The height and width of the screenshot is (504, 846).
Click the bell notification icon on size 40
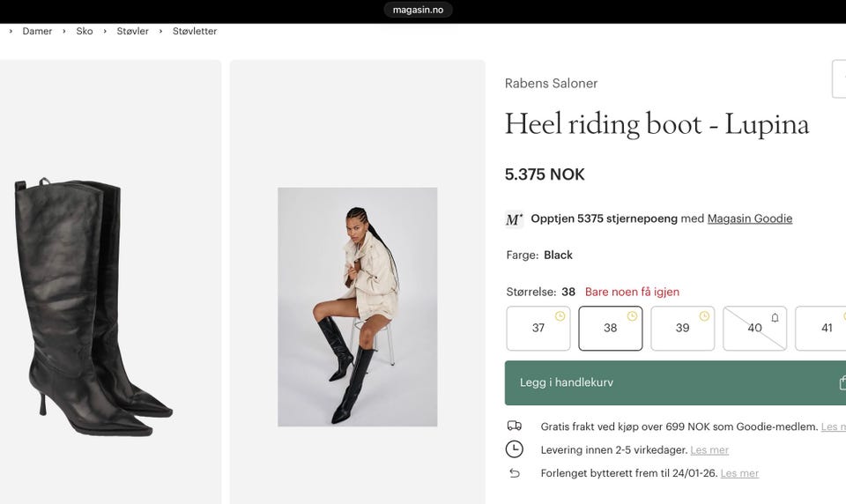pyautogui.click(x=775, y=317)
